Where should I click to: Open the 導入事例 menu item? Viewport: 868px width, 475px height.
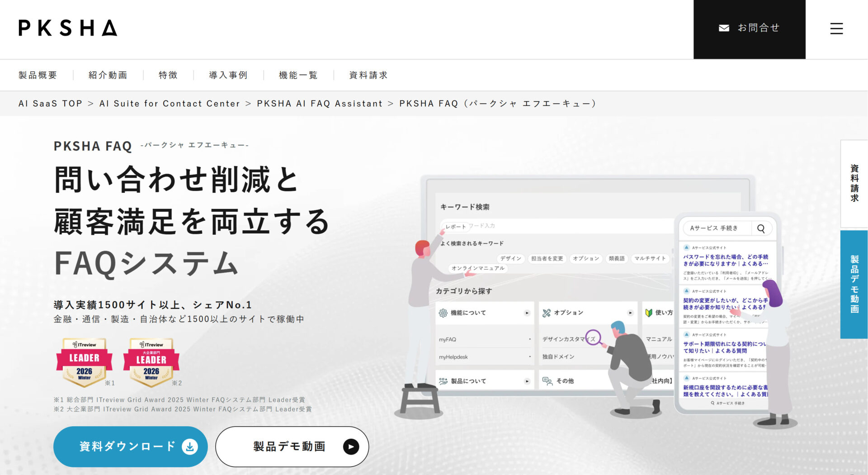click(x=228, y=75)
